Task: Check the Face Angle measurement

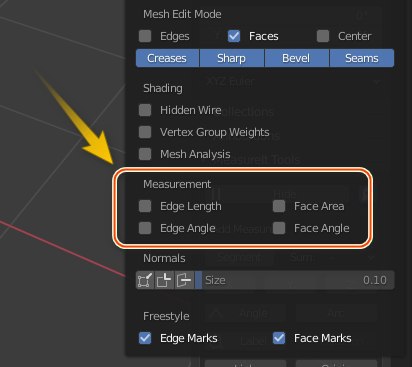Action: pyautogui.click(x=279, y=228)
